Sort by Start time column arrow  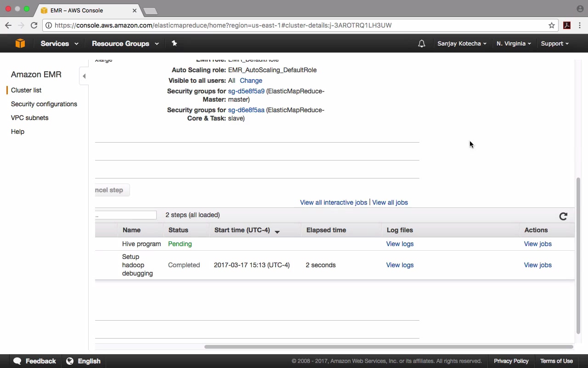[x=277, y=231]
